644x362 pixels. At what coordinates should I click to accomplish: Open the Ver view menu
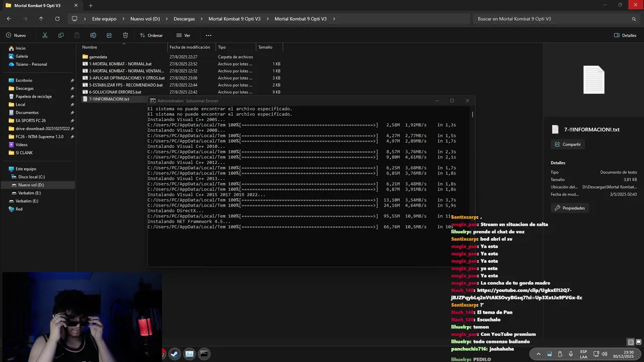click(x=183, y=35)
